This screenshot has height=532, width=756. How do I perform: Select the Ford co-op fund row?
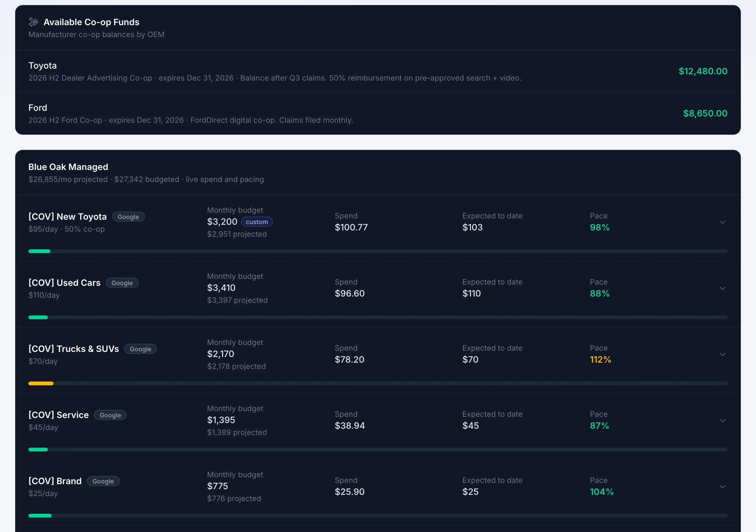point(378,113)
